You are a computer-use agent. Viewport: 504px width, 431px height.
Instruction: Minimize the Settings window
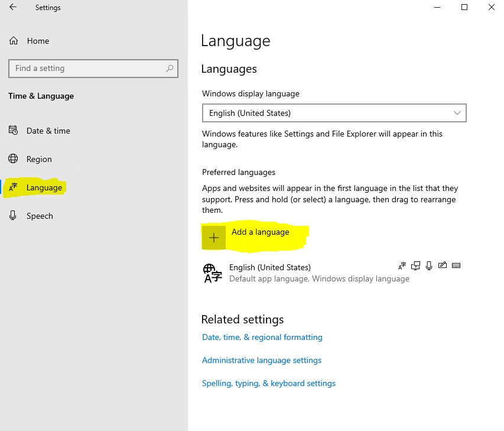click(437, 7)
